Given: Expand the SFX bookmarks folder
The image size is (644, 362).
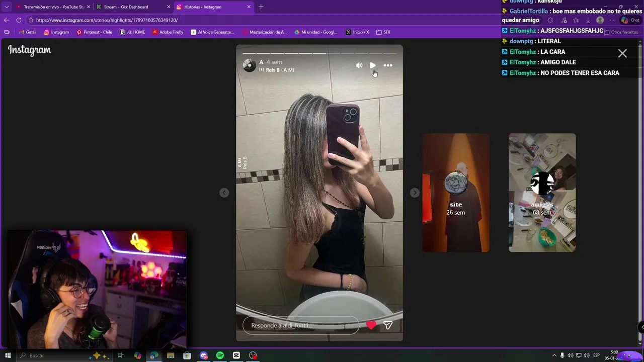Looking at the screenshot, I should (x=383, y=32).
